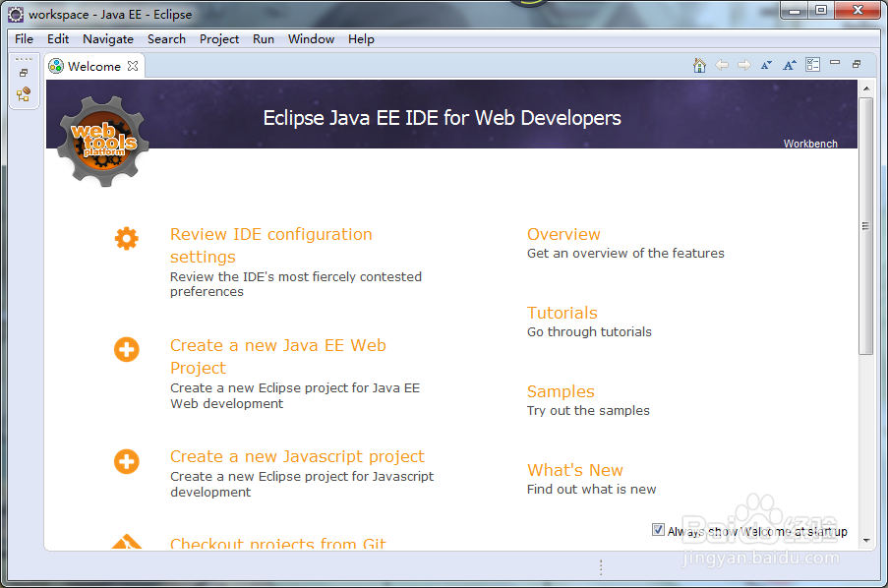Click the vertical scrollbar thumb
888x588 pixels.
click(865, 226)
